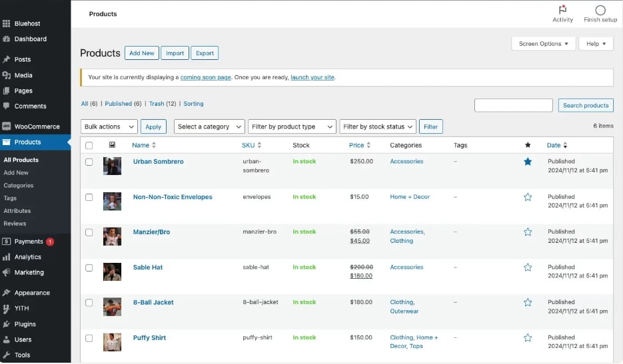Tick the Urban Sombrero row checkbox
The image size is (623, 364).
click(x=89, y=162)
